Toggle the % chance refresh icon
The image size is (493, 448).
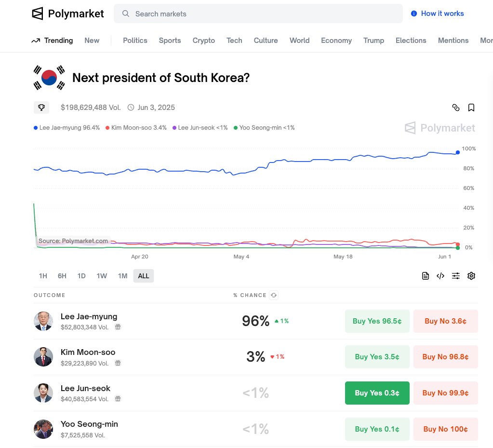click(x=274, y=295)
